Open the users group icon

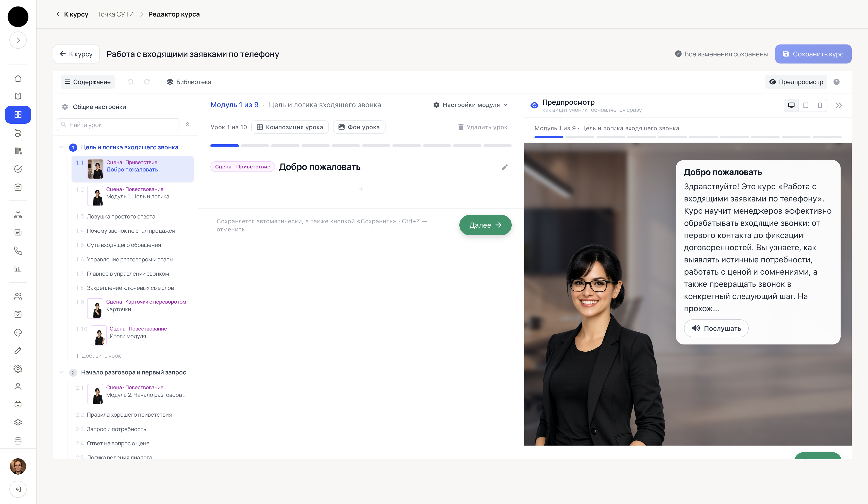tap(18, 296)
